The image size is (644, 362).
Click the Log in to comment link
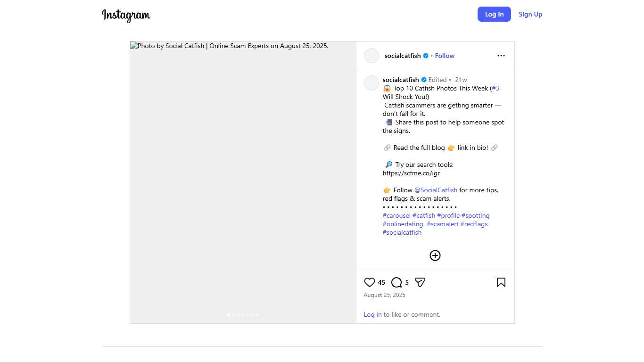372,314
